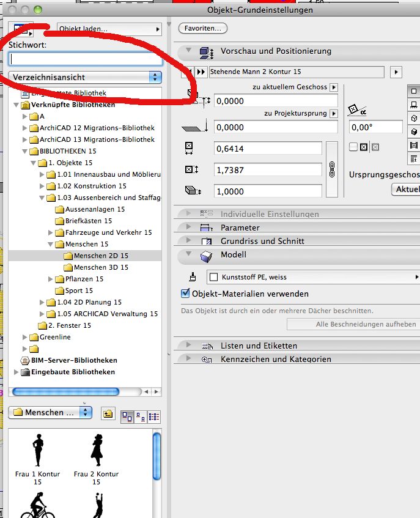The height and width of the screenshot is (518, 420).
Task: Select the 2D symbol preview icon
Action: [414, 91]
